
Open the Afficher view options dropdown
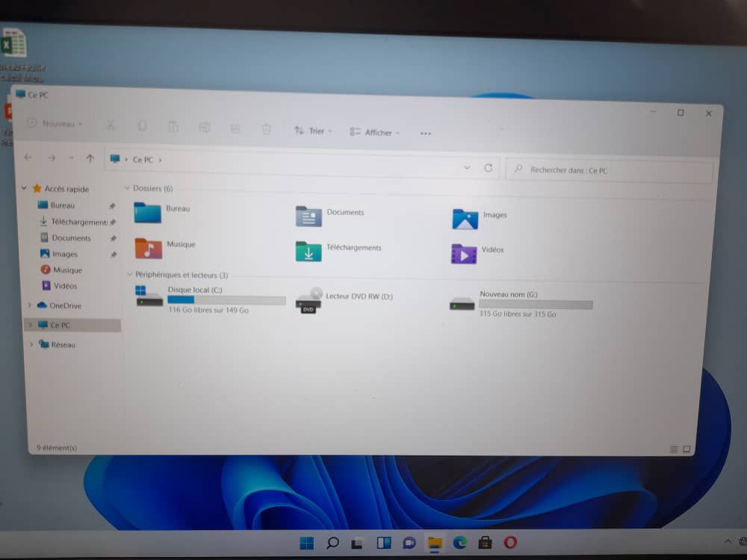point(373,133)
